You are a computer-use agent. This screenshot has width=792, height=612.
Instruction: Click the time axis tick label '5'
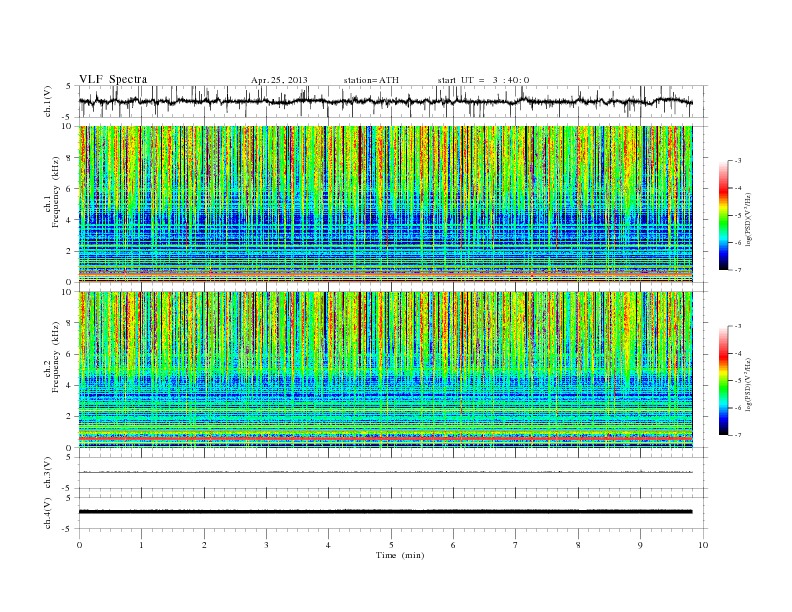[x=391, y=545]
